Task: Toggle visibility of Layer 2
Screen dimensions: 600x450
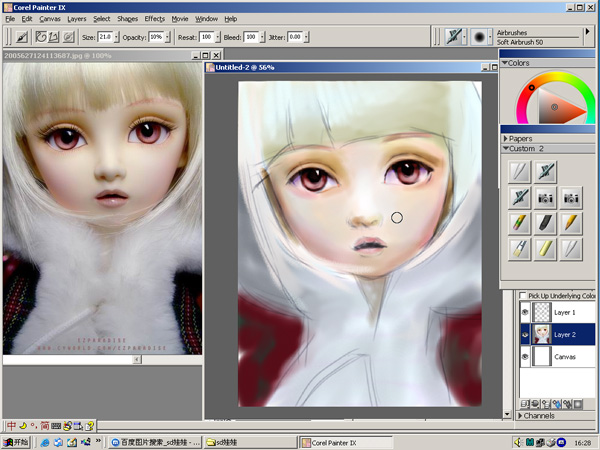Action: [x=525, y=334]
